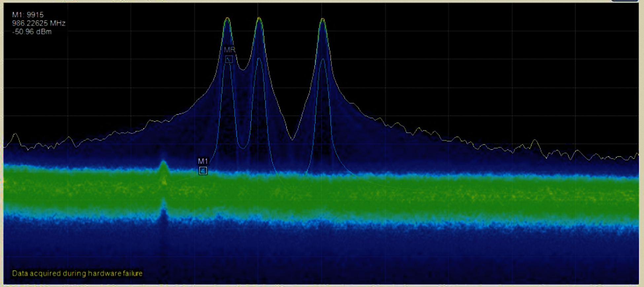Select the M1 marker square on trace
Screen dimensions: 644x287
coord(203,171)
